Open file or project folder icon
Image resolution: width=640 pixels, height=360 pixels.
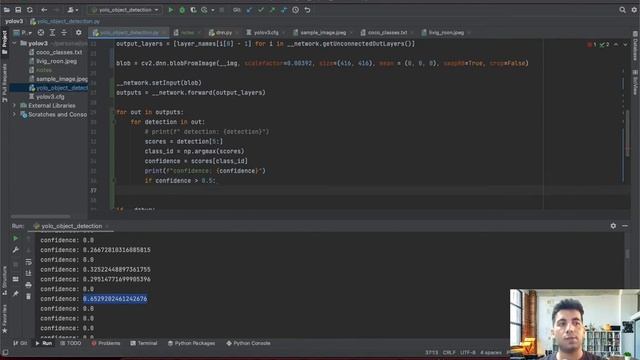(x=7, y=10)
